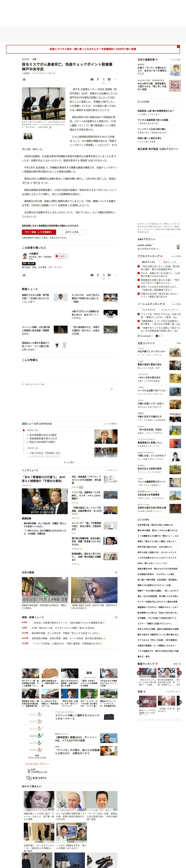186x868 pixels.
Task: Click Facebook icon below author profile
Action: point(98,275)
